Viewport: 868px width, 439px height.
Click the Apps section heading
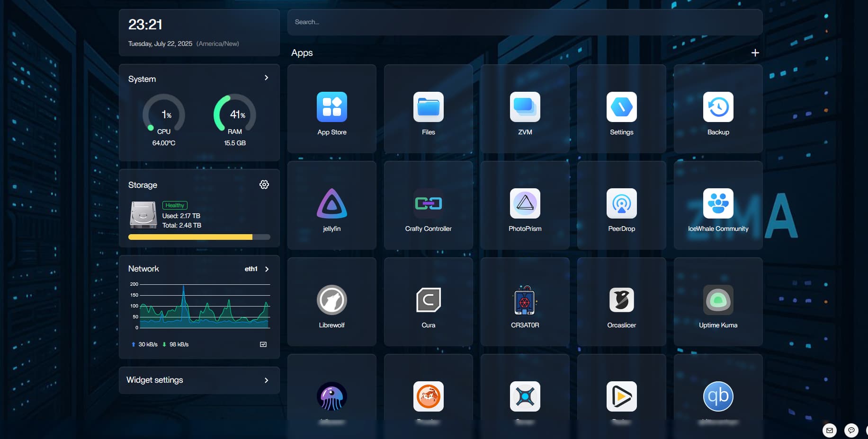pos(302,53)
